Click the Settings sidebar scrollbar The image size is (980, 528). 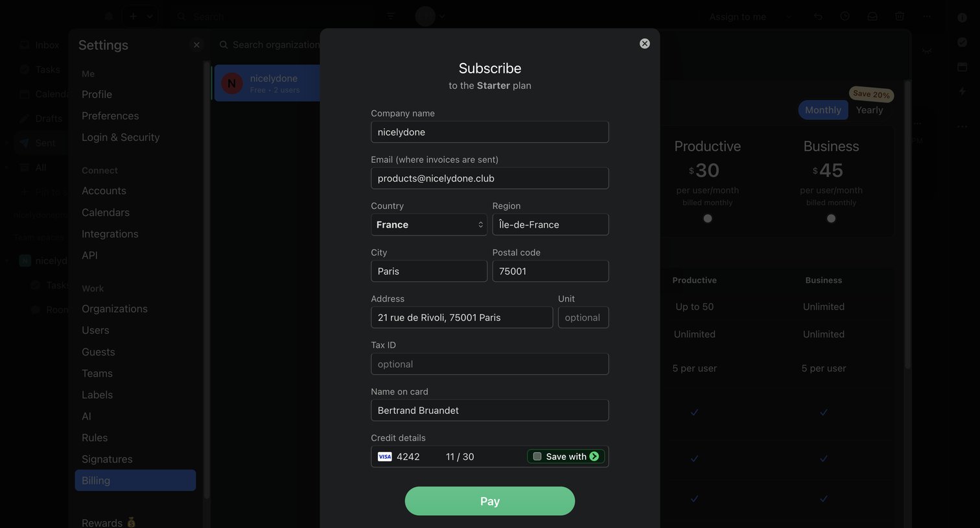207,279
